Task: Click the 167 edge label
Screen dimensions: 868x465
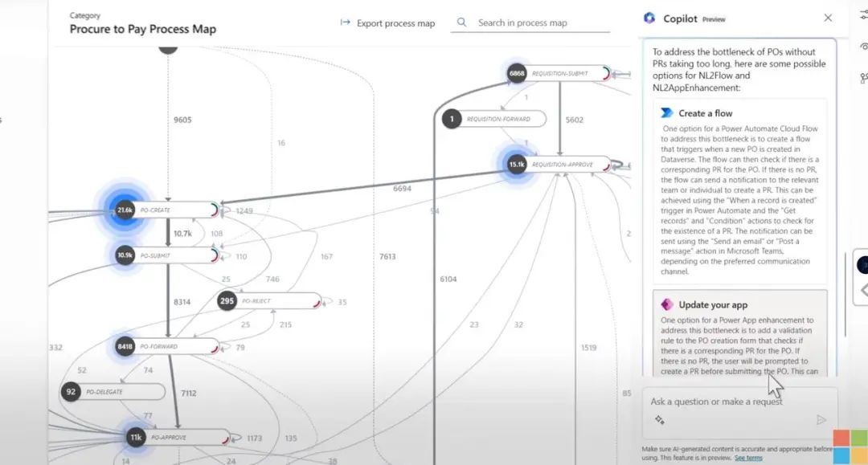Action: [x=326, y=256]
